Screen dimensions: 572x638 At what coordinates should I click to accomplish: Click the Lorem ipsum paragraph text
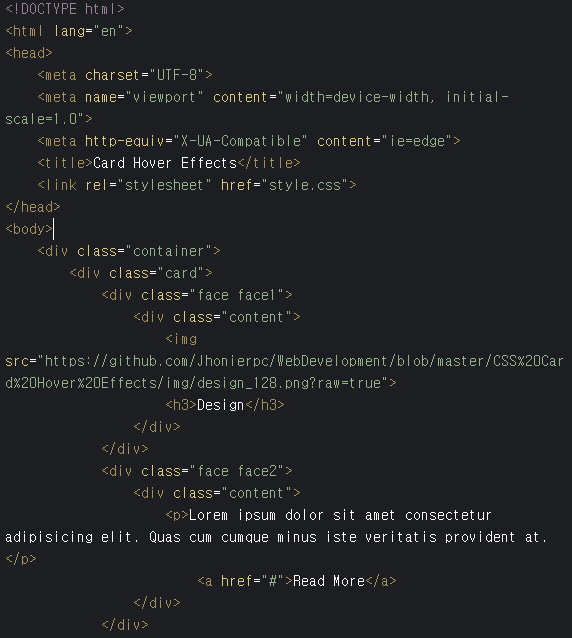[x=277, y=526]
